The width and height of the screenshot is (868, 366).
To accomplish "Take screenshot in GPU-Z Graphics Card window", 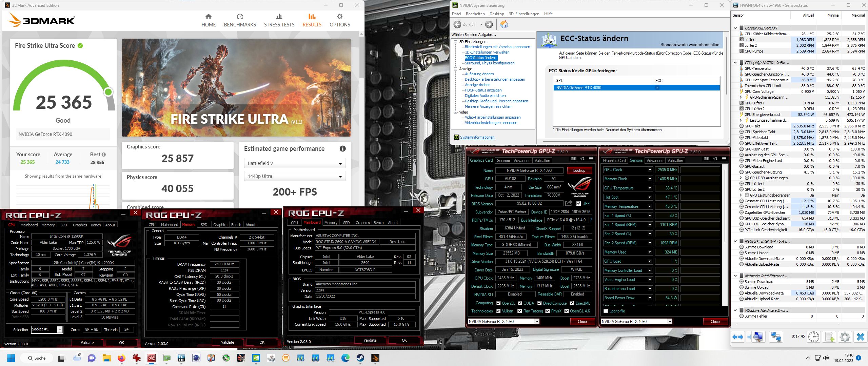I will pyautogui.click(x=573, y=159).
